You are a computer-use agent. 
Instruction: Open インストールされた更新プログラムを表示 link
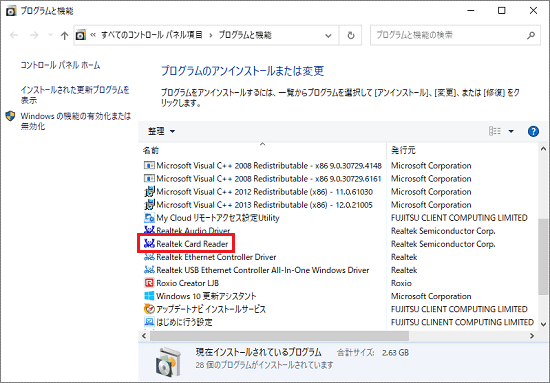[x=75, y=95]
